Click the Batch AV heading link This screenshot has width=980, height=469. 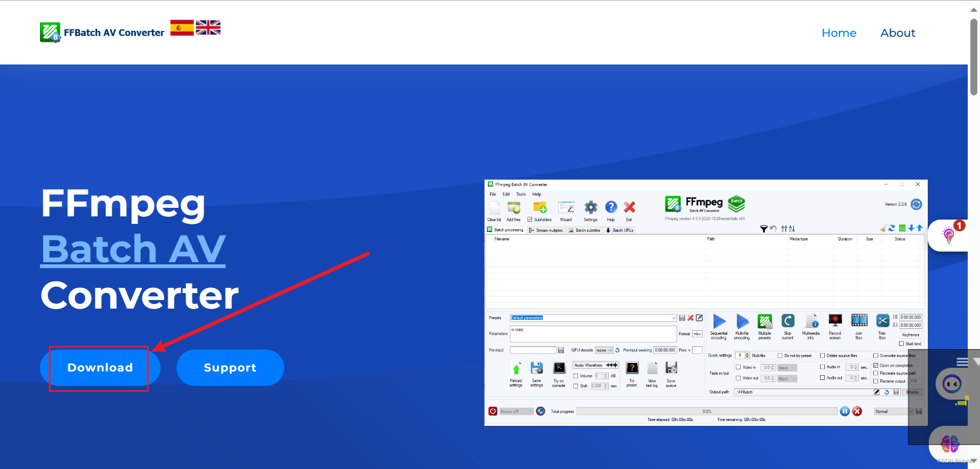(133, 249)
